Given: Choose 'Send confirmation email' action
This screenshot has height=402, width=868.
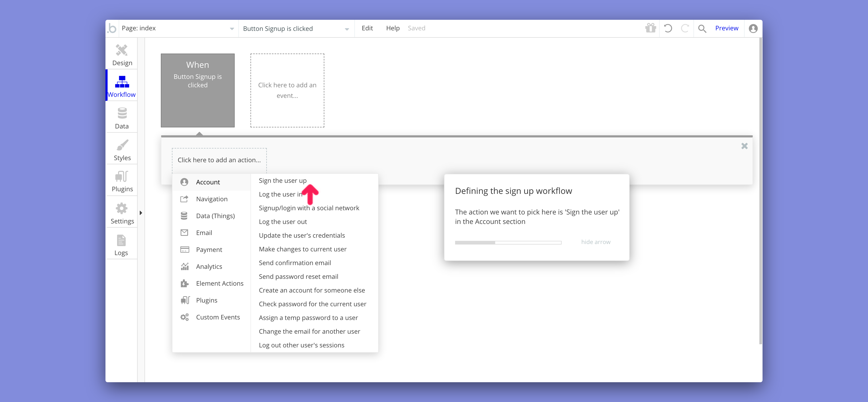Looking at the screenshot, I should tap(295, 263).
